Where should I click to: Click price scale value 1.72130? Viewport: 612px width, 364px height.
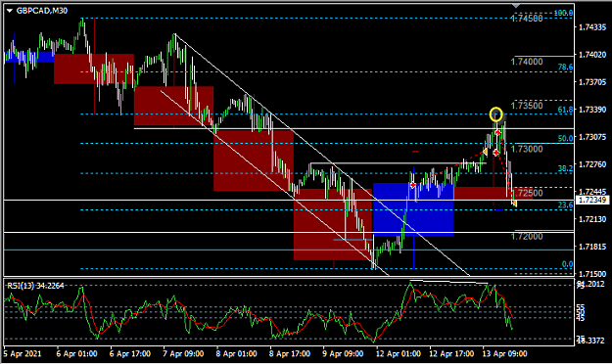(x=592, y=219)
